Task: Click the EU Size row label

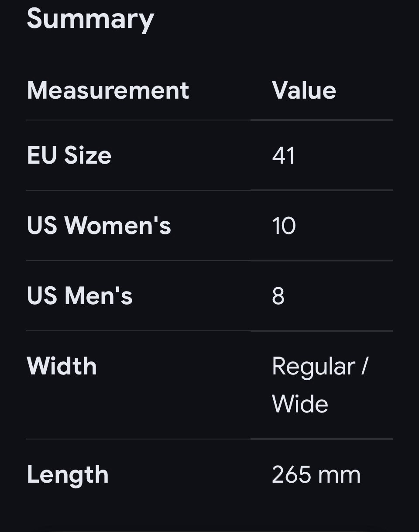Action: (x=69, y=155)
